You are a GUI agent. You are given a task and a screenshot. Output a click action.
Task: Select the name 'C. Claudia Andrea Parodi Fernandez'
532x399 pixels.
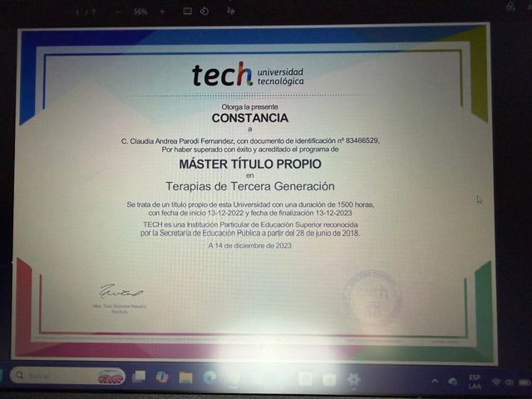coord(177,140)
